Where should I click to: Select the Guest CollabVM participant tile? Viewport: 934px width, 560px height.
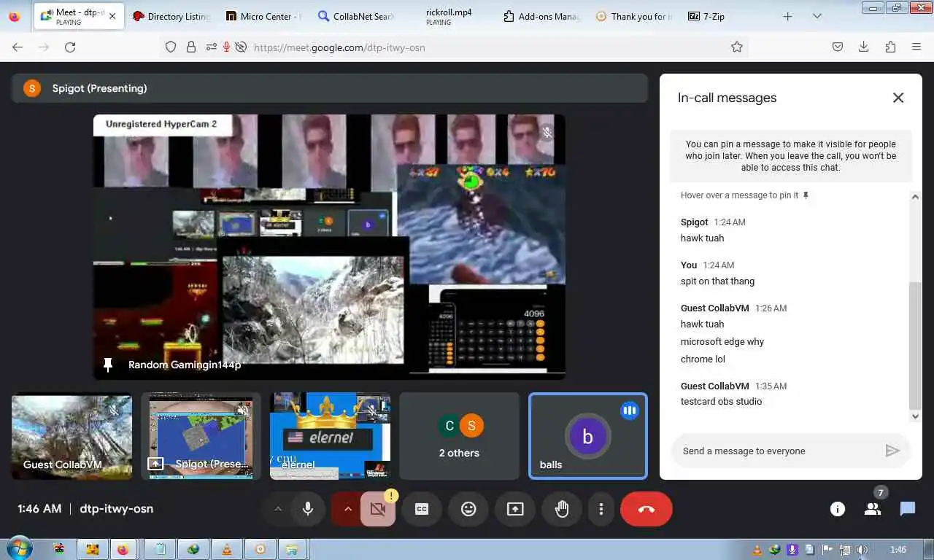(72, 436)
